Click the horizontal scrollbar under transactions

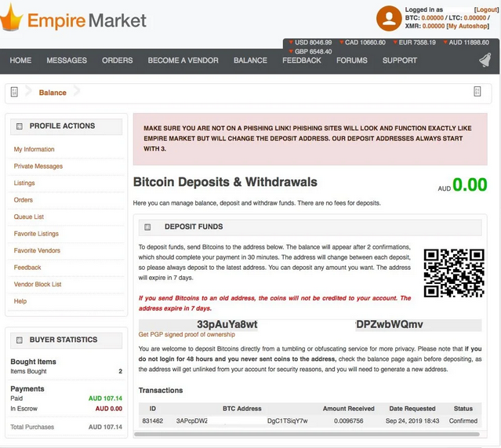[307, 435]
